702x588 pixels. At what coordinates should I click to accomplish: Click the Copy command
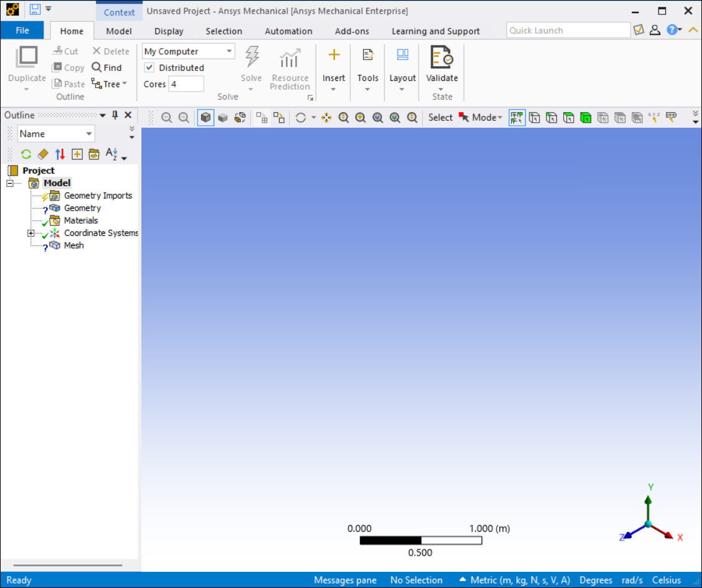pyautogui.click(x=68, y=68)
